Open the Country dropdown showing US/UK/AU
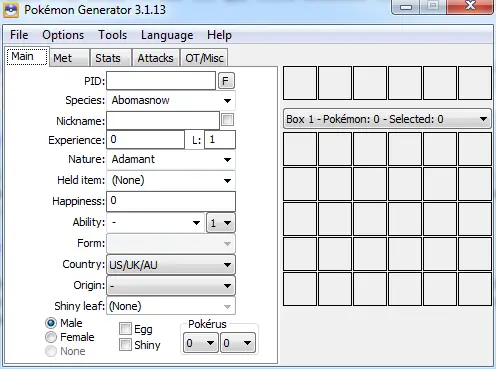Image resolution: width=496 pixels, height=369 pixels. [171, 265]
